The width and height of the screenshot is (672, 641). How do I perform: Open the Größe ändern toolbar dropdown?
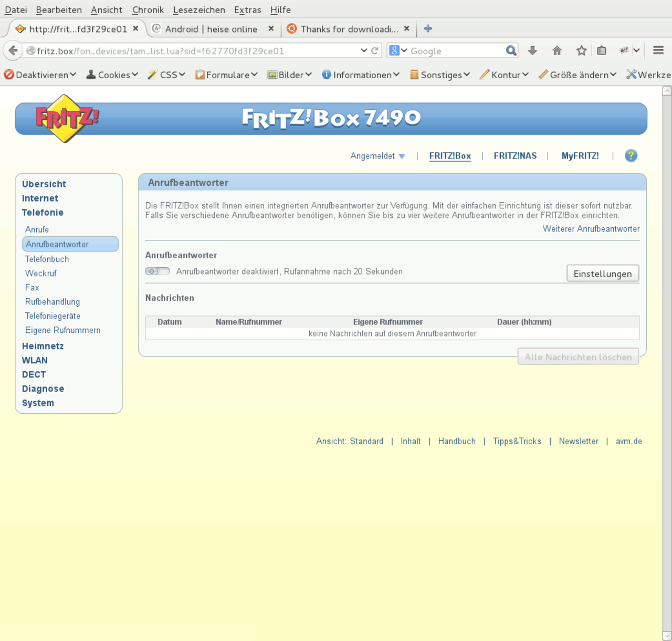click(x=577, y=75)
